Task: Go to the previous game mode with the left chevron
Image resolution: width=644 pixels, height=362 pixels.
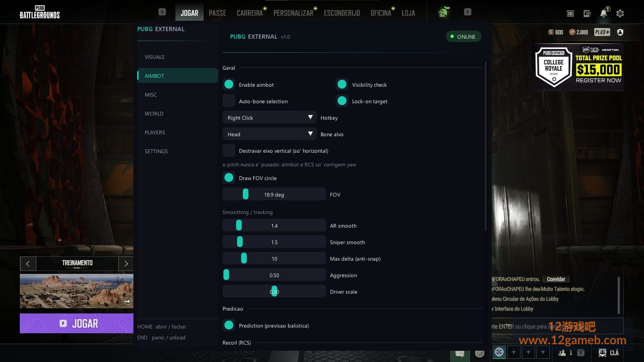Action: pyautogui.click(x=28, y=263)
